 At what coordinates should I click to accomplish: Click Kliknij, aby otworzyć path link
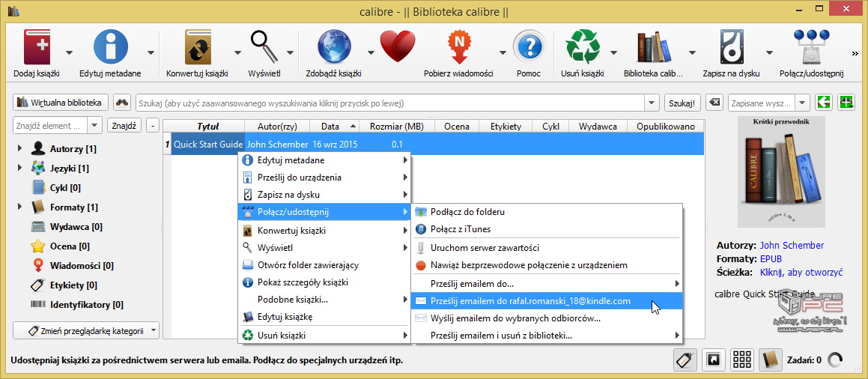pos(801,272)
